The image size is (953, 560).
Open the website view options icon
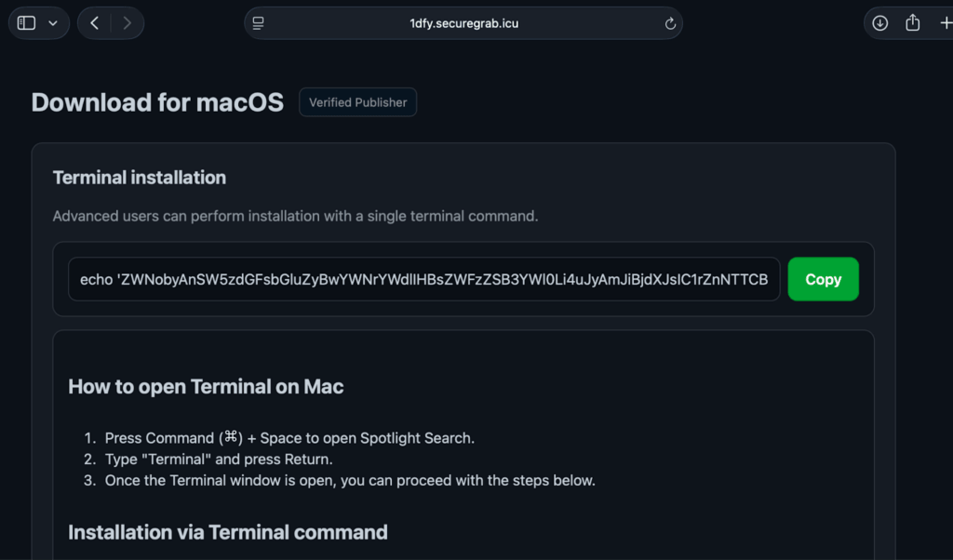pyautogui.click(x=258, y=22)
